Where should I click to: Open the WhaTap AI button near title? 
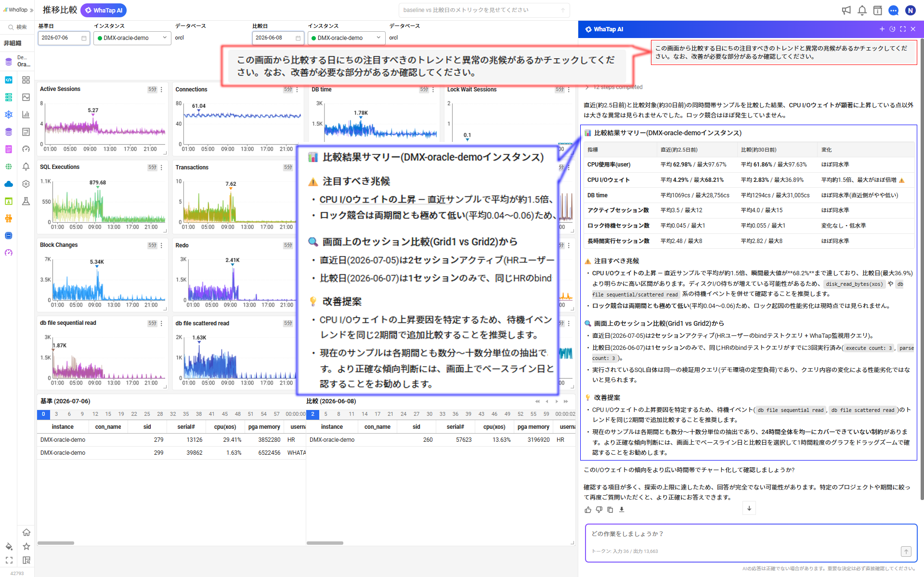point(104,10)
